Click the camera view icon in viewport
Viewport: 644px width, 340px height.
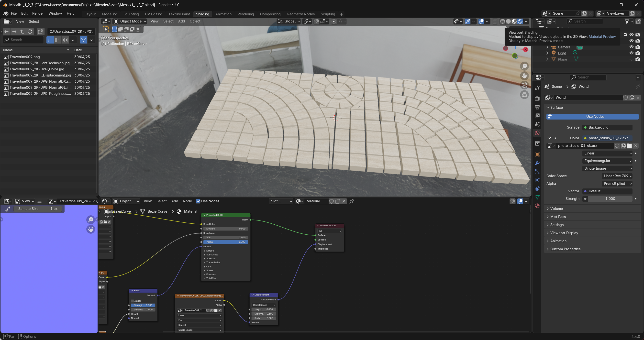coord(524,85)
